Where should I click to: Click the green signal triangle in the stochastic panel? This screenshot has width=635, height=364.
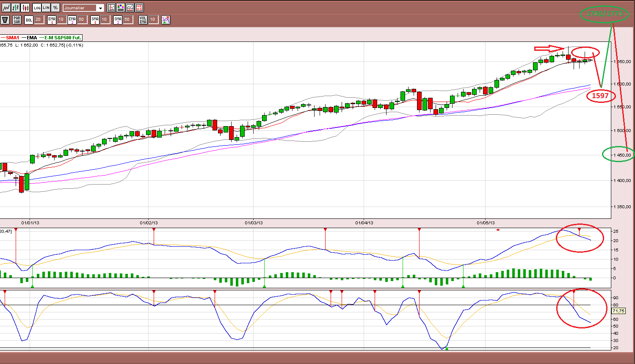[447, 348]
